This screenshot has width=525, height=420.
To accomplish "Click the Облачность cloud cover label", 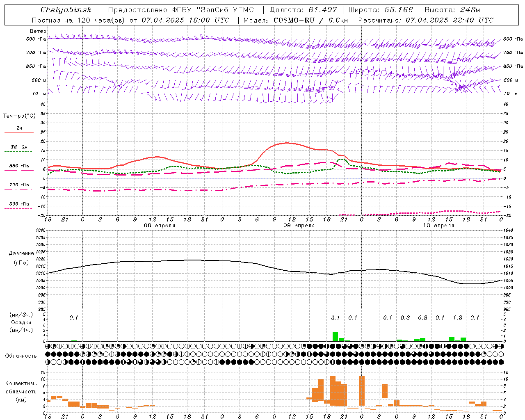I will click(x=21, y=356).
